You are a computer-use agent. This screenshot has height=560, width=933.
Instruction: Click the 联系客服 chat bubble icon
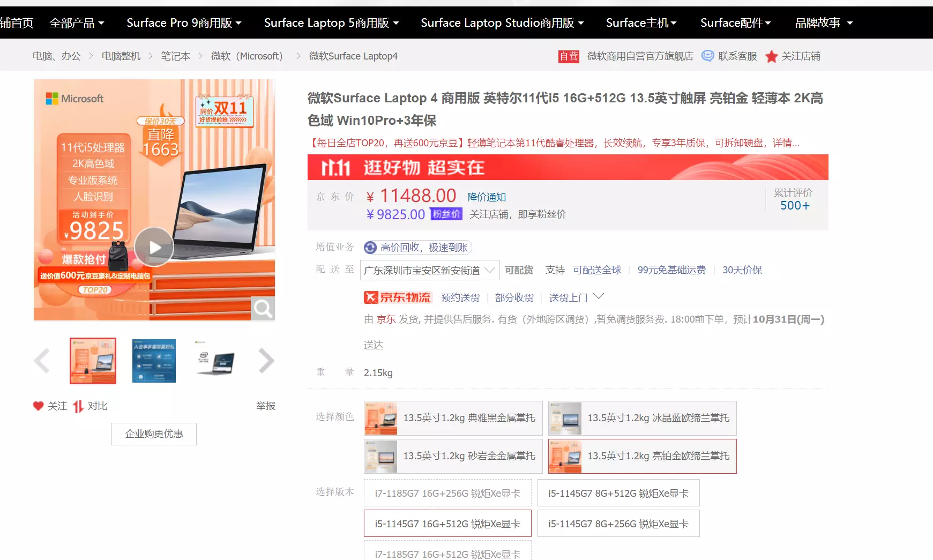[708, 56]
